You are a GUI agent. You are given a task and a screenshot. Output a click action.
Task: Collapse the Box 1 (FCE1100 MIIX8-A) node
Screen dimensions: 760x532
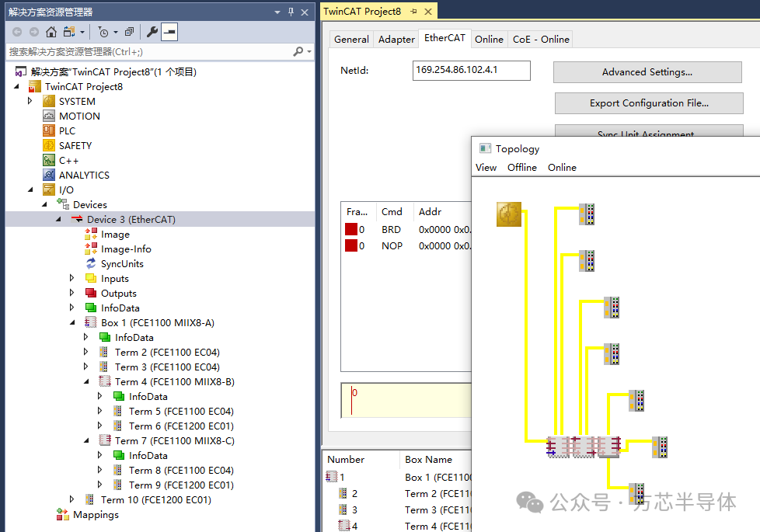click(x=72, y=322)
